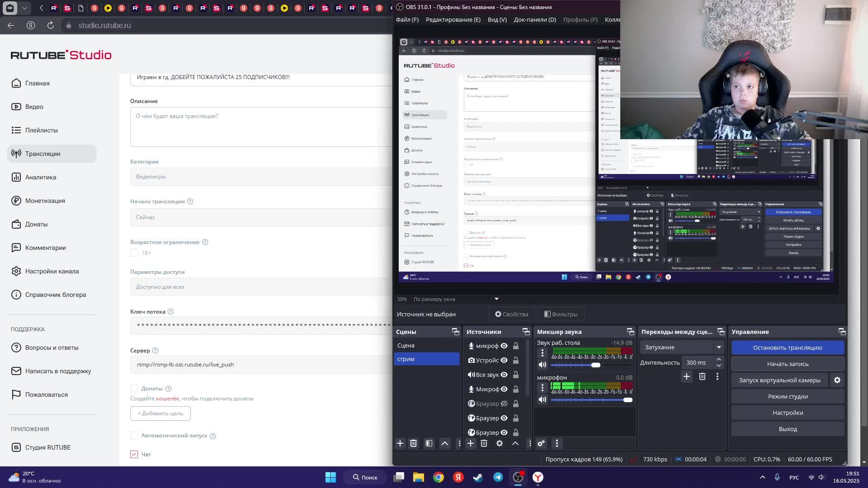Screen dimensions: 868x488
Task: Toggle the 18+ age restriction checkbox
Action: 134,253
